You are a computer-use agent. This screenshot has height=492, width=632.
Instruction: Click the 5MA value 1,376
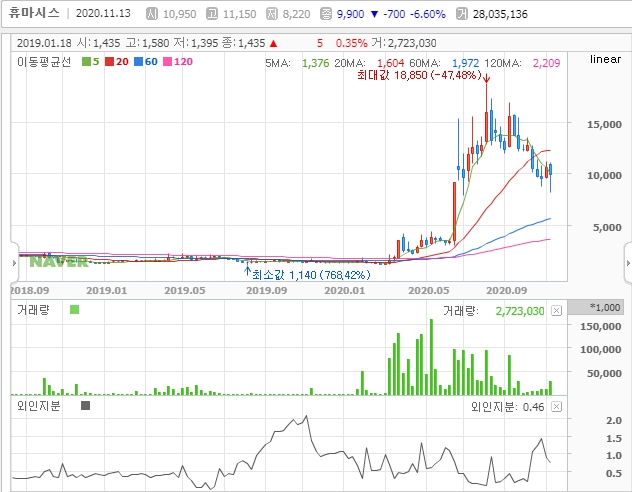click(316, 63)
